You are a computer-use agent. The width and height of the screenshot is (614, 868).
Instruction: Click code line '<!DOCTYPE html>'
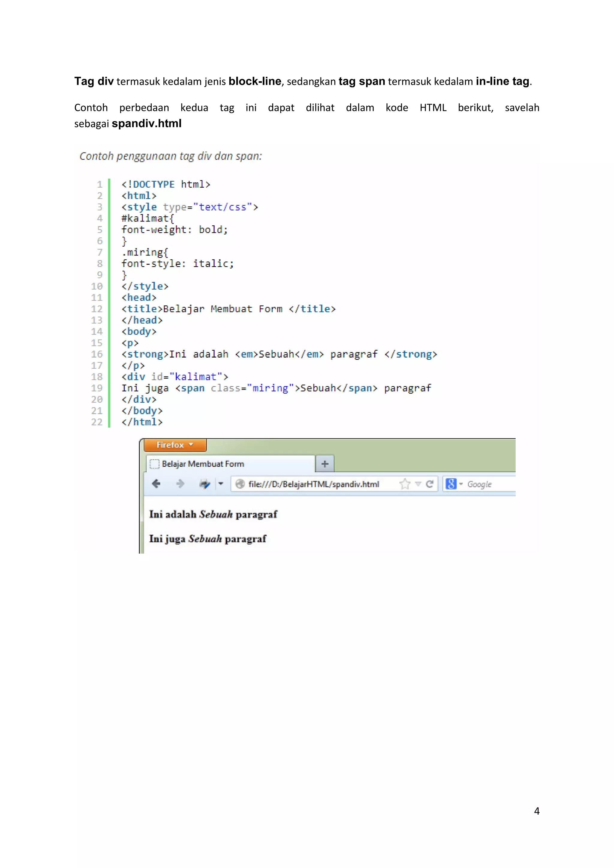click(x=165, y=185)
